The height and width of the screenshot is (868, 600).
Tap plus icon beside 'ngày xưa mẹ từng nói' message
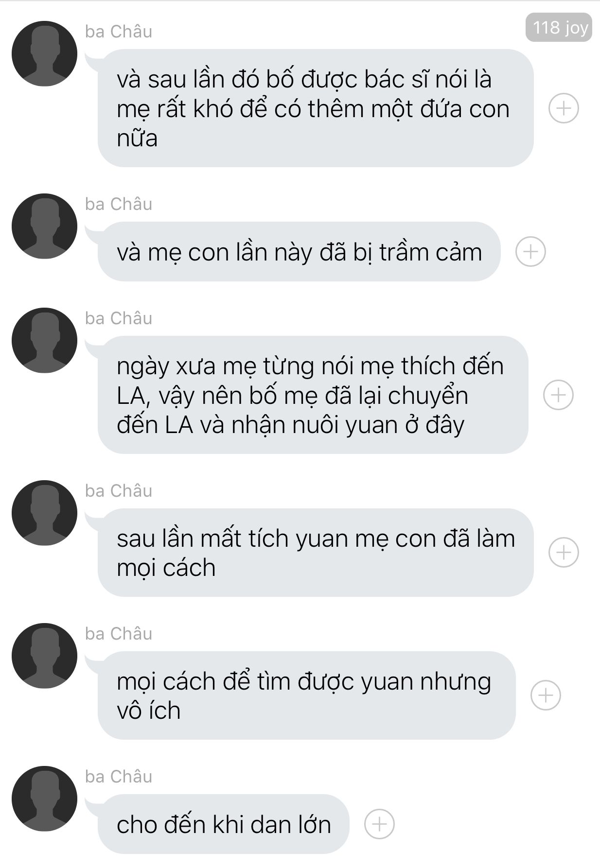click(558, 395)
